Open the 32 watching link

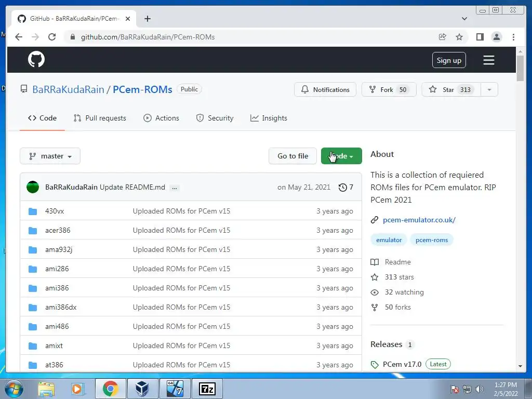coord(397,292)
